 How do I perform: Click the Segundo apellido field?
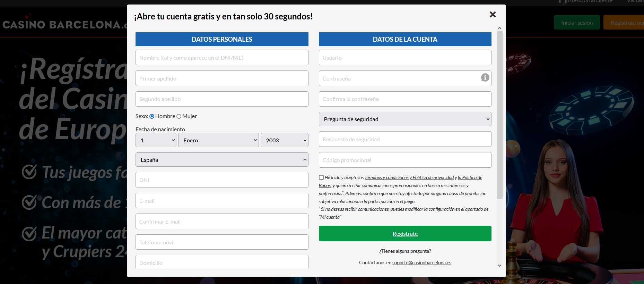point(222,99)
